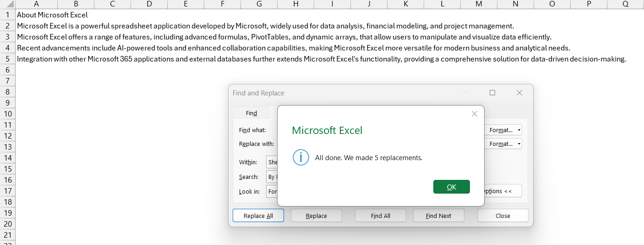Open the Within combo box
This screenshot has width=644, height=245.
[272, 162]
